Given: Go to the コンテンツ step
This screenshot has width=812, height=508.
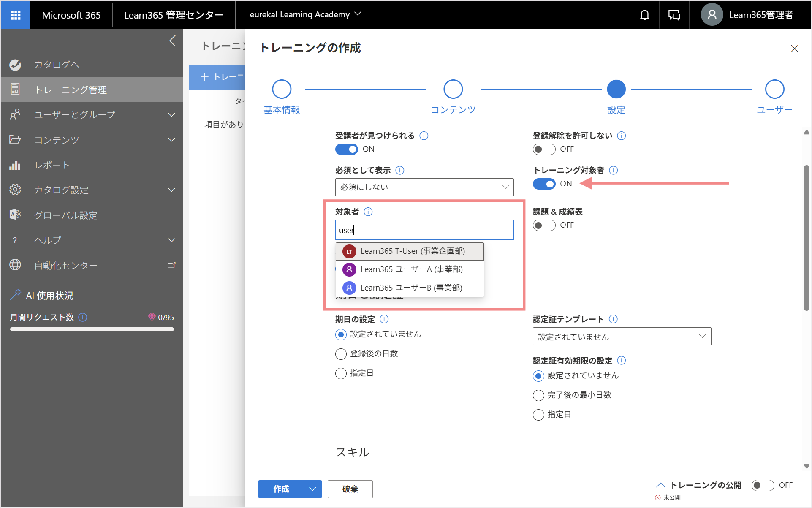Looking at the screenshot, I should 453,89.
